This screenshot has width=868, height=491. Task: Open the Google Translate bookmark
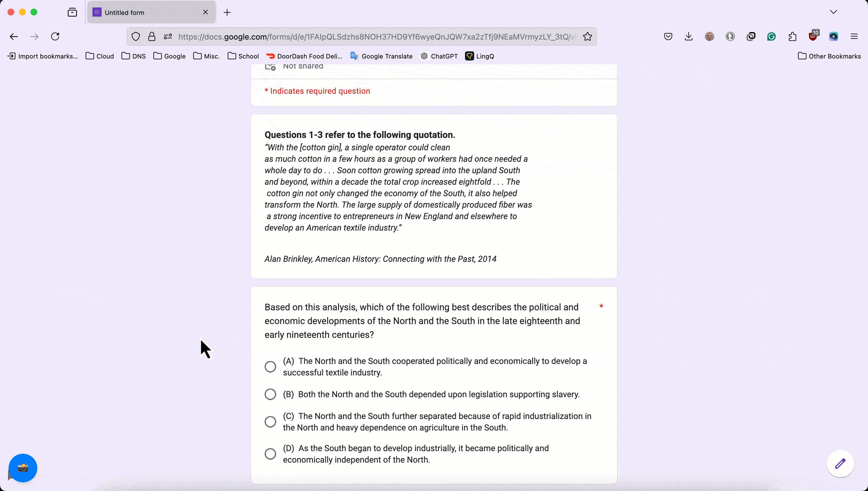click(381, 56)
